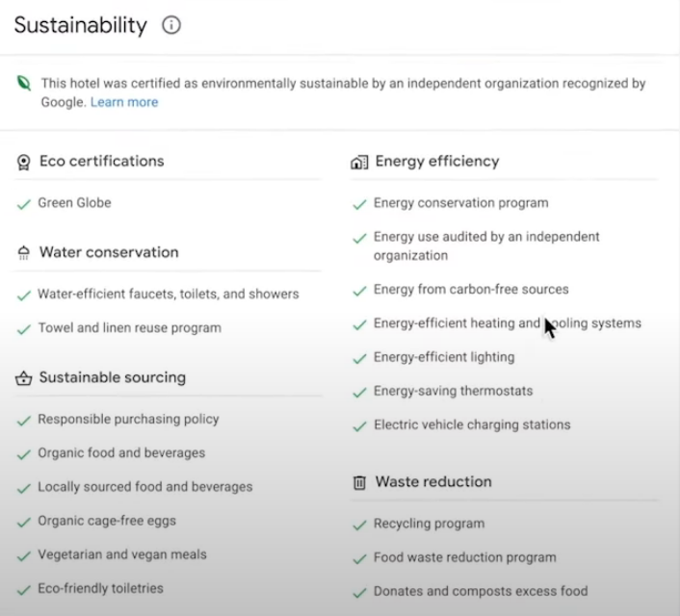Click the Energy efficiency building icon

click(x=359, y=162)
